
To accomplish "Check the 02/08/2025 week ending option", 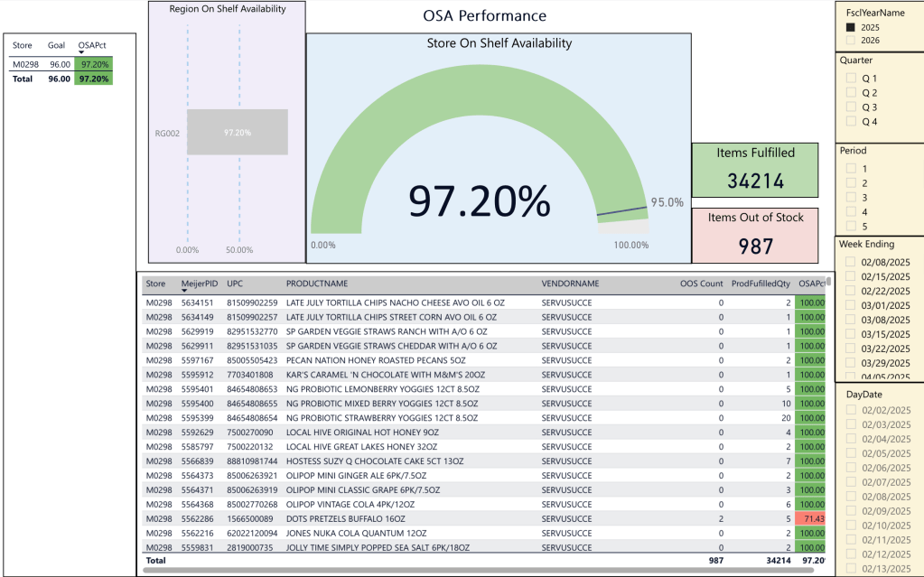I will (850, 262).
